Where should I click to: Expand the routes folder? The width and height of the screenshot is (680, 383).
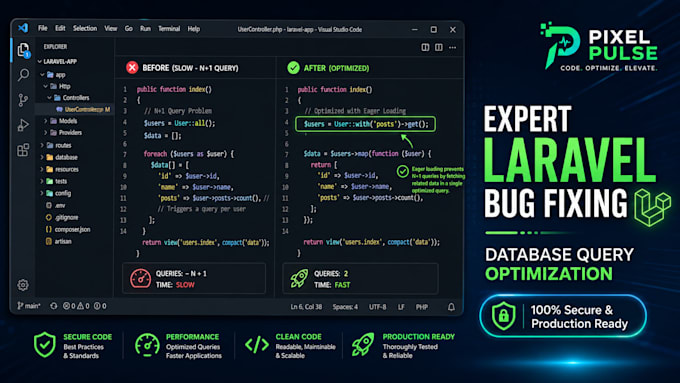click(42, 145)
